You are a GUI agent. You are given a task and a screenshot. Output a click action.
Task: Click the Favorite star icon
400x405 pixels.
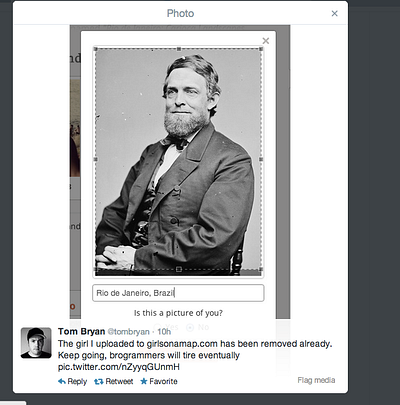click(144, 381)
